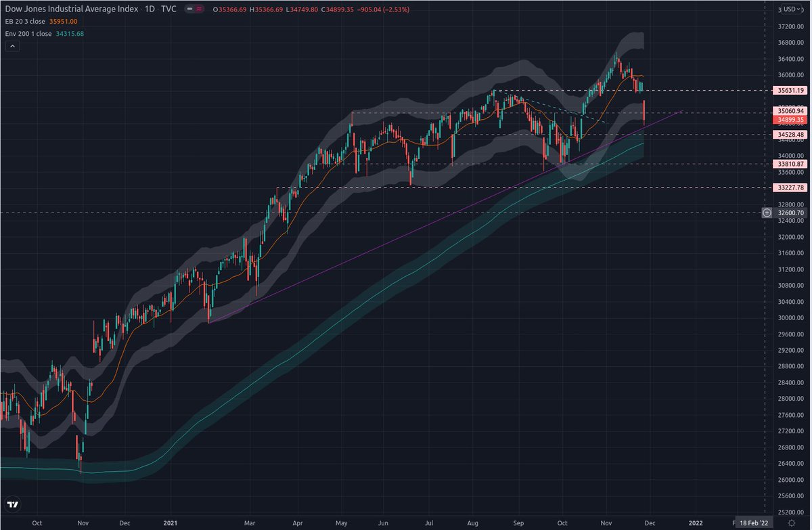Click the 1D interval in chart title

click(x=150, y=10)
